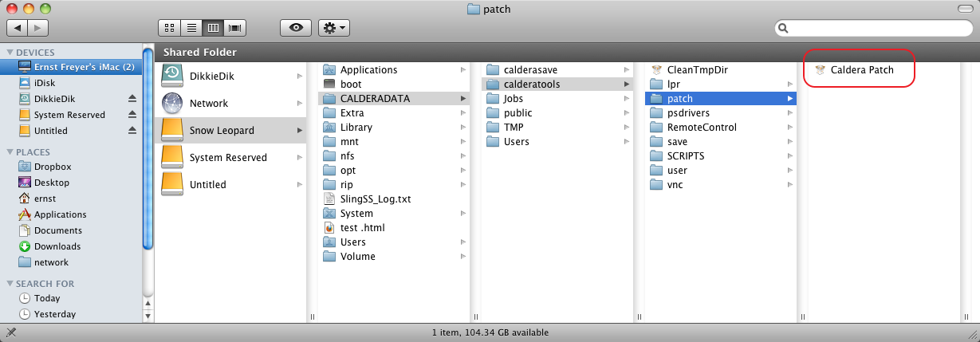The width and height of the screenshot is (980, 342).
Task: Eject DikkieDik volume in sidebar
Action: coord(133,99)
